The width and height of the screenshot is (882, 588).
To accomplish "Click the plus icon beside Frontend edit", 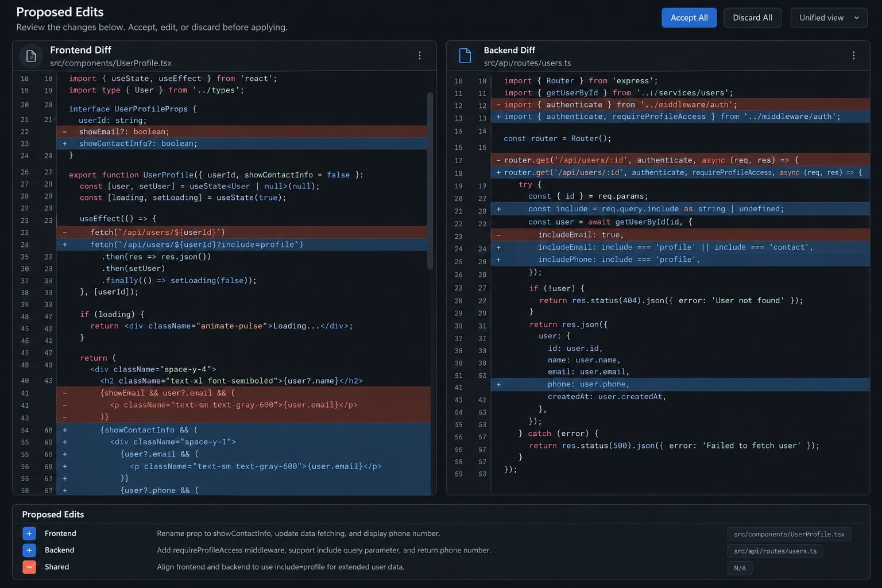I will [x=29, y=533].
